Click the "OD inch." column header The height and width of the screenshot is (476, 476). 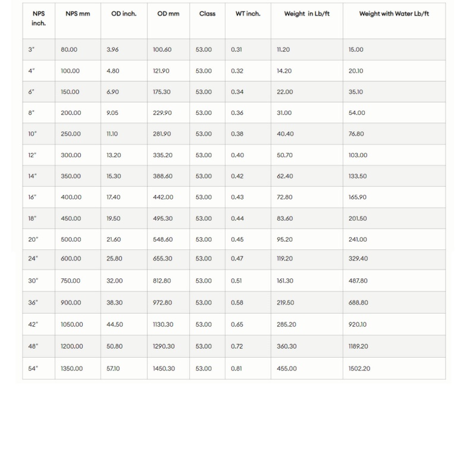(124, 14)
